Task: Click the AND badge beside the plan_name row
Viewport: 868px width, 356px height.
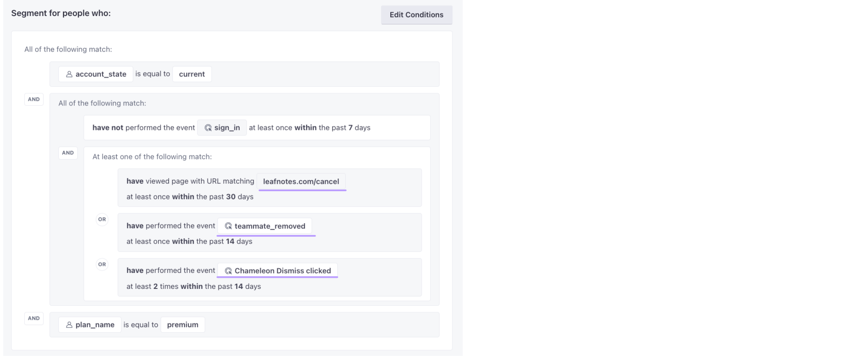Action: tap(34, 318)
